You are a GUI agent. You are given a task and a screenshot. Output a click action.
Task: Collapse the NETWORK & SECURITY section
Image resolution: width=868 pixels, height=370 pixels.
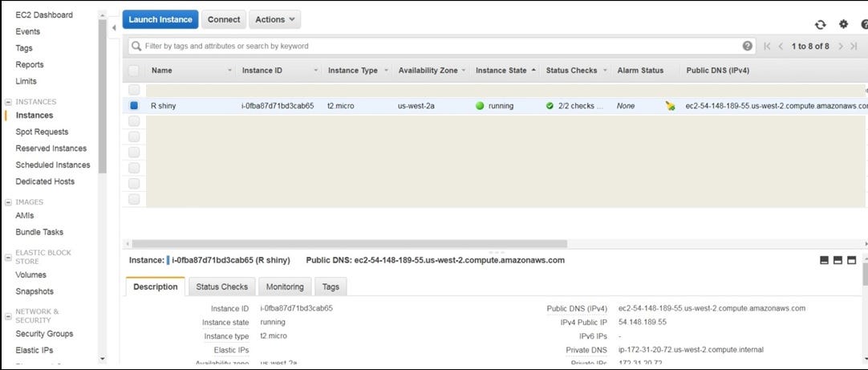(x=8, y=315)
